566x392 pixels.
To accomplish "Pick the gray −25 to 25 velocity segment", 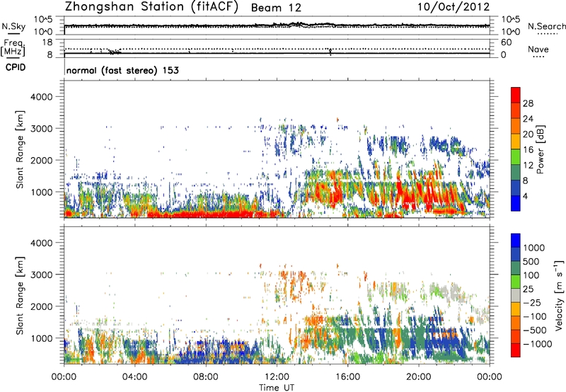I will (516, 296).
